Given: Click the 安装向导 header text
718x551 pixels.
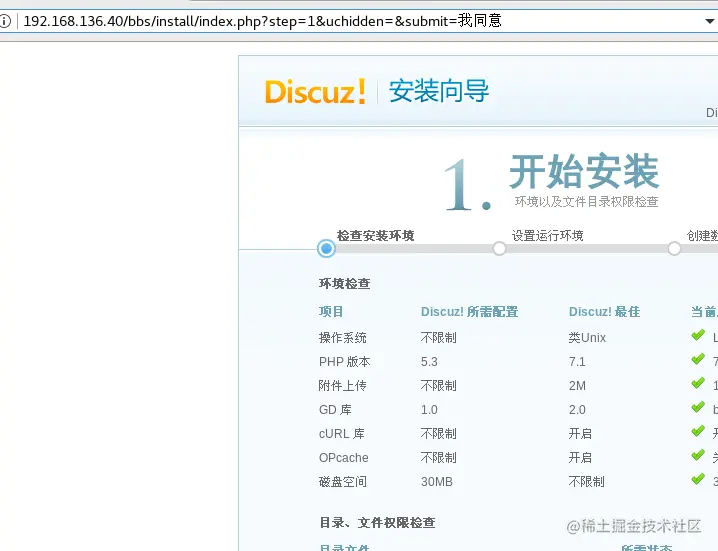Looking at the screenshot, I should pyautogui.click(x=439, y=91).
